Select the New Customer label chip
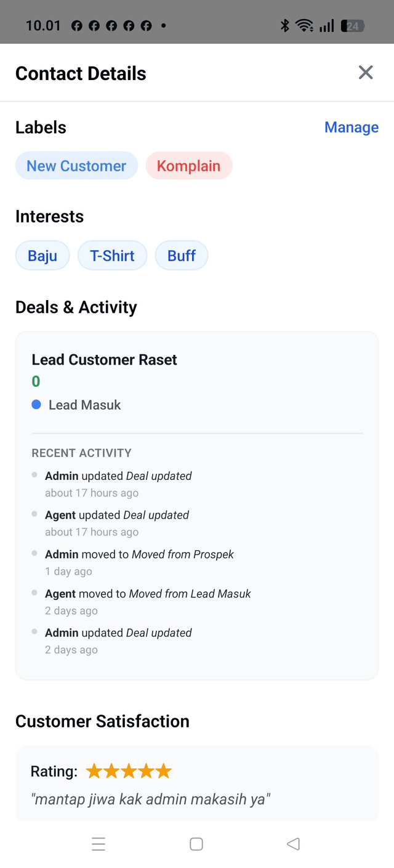 [x=76, y=166]
